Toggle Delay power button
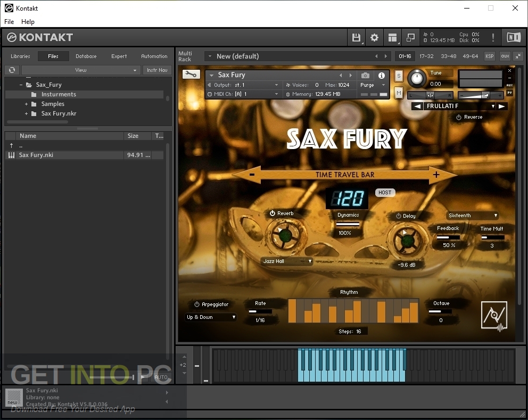Image resolution: width=528 pixels, height=420 pixels. 398,216
